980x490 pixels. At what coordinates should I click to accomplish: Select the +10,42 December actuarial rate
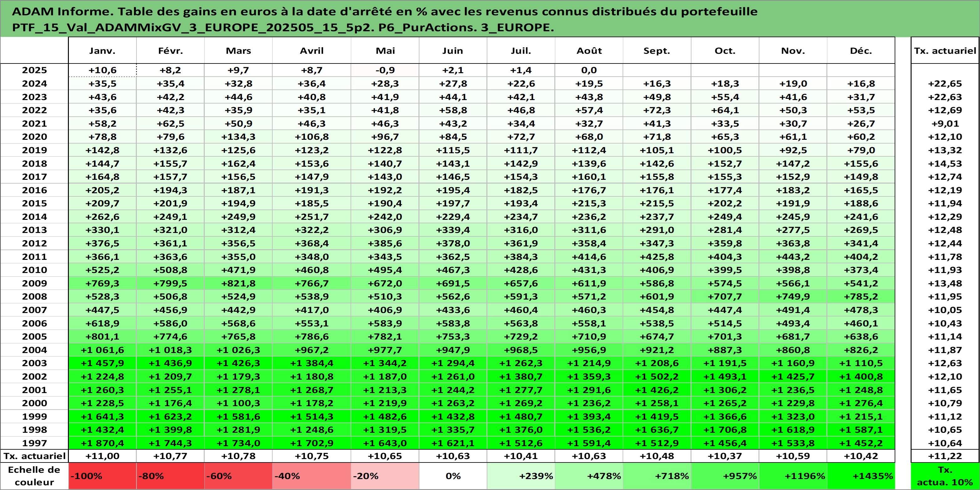click(861, 456)
